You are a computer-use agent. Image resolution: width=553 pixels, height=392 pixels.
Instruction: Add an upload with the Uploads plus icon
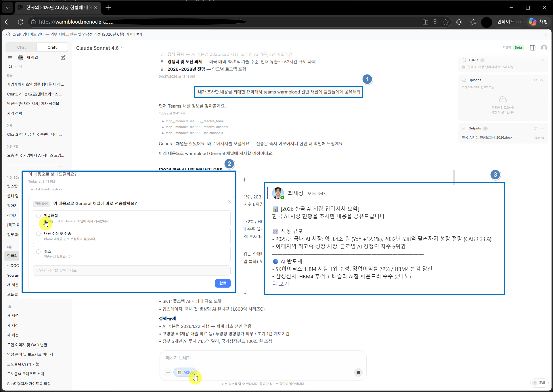529,80
